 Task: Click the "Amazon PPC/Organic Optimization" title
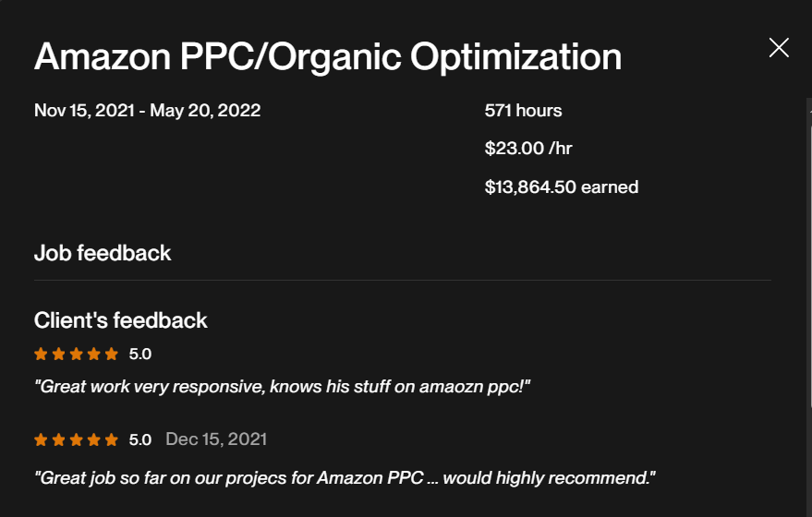[x=327, y=57]
